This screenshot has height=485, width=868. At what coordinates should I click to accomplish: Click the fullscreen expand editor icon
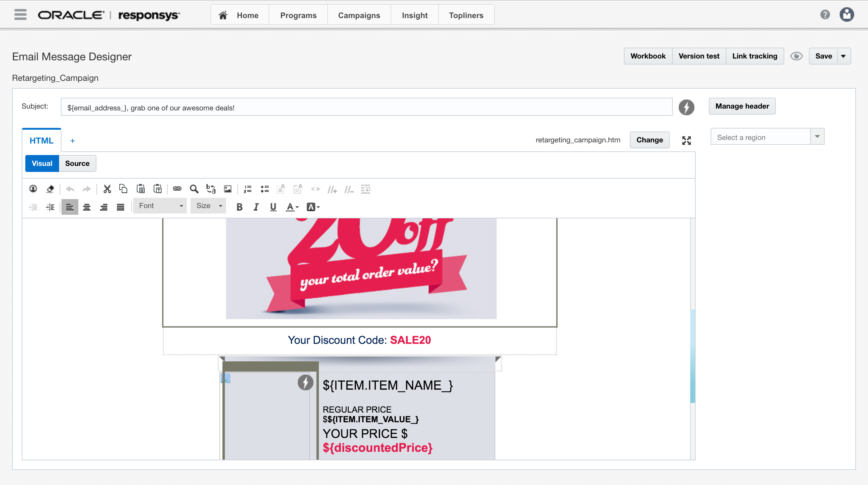point(686,140)
